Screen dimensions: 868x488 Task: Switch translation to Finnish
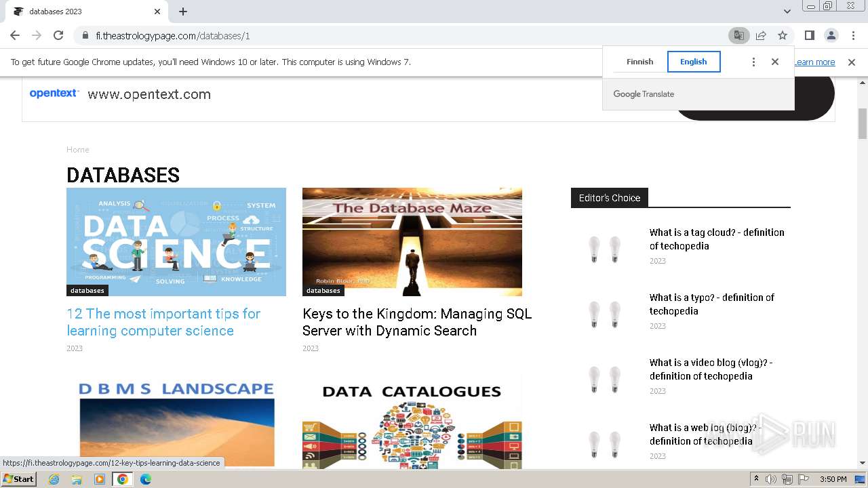639,62
